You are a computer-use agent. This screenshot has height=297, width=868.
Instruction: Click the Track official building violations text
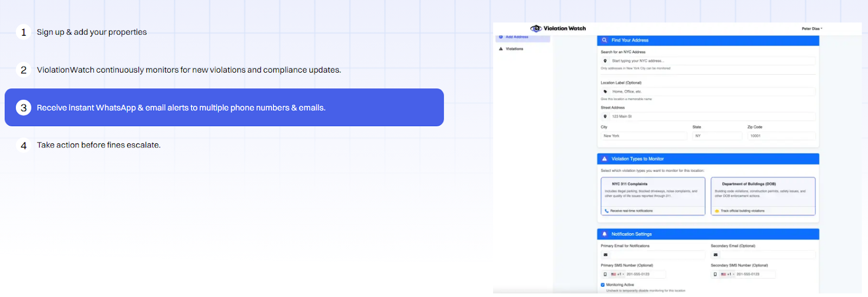743,211
